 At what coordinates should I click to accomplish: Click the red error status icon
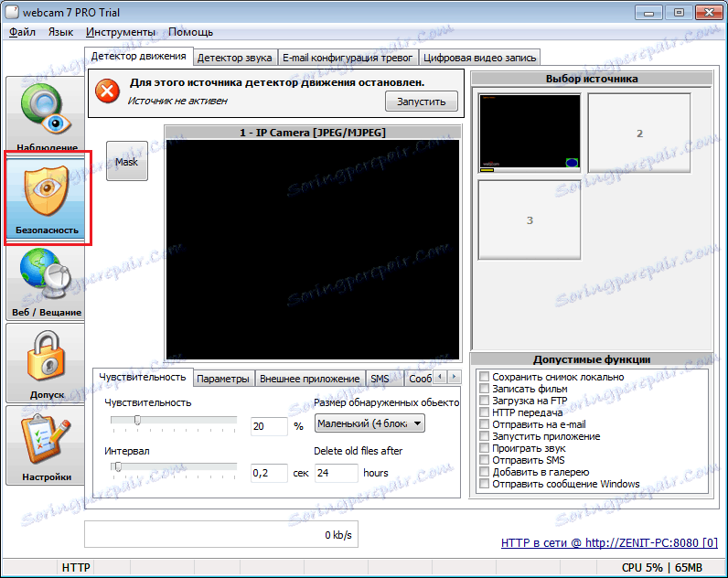click(107, 91)
